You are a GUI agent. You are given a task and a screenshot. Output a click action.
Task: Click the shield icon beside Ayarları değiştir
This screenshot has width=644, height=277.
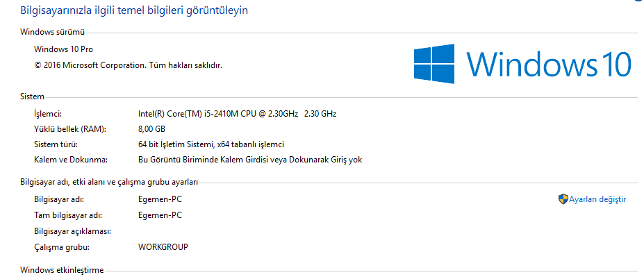[x=563, y=199]
